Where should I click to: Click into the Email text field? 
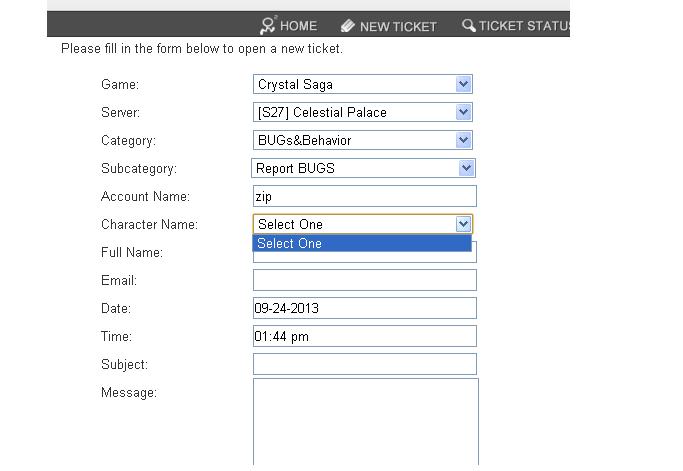364,281
